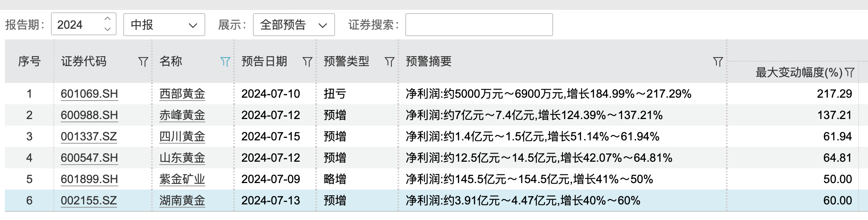Sort by 序号 column header
The image size is (868, 220).
(30, 62)
